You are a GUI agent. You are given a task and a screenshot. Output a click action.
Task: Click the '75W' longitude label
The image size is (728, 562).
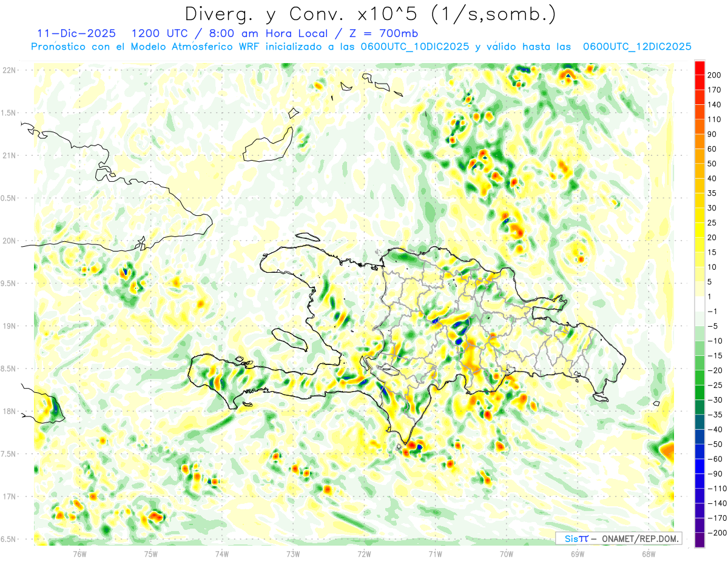click(151, 553)
